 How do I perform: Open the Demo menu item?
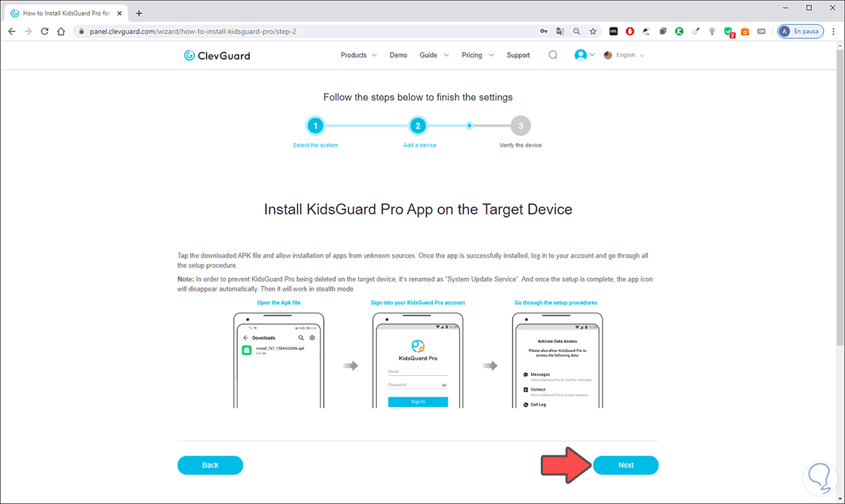pos(399,55)
